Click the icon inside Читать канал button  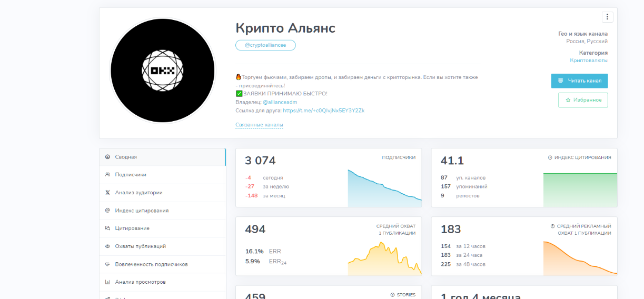pos(560,81)
